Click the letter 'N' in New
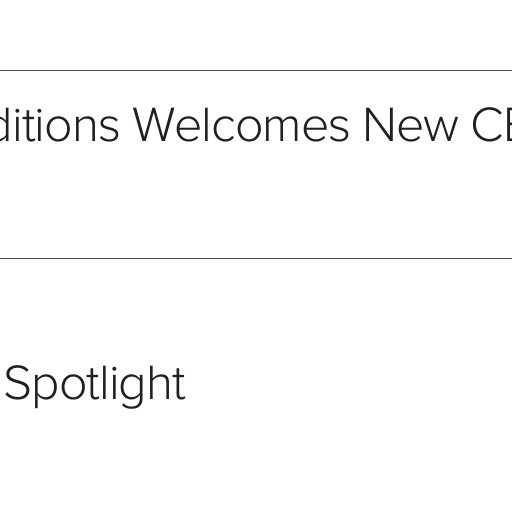 pyautogui.click(x=379, y=125)
